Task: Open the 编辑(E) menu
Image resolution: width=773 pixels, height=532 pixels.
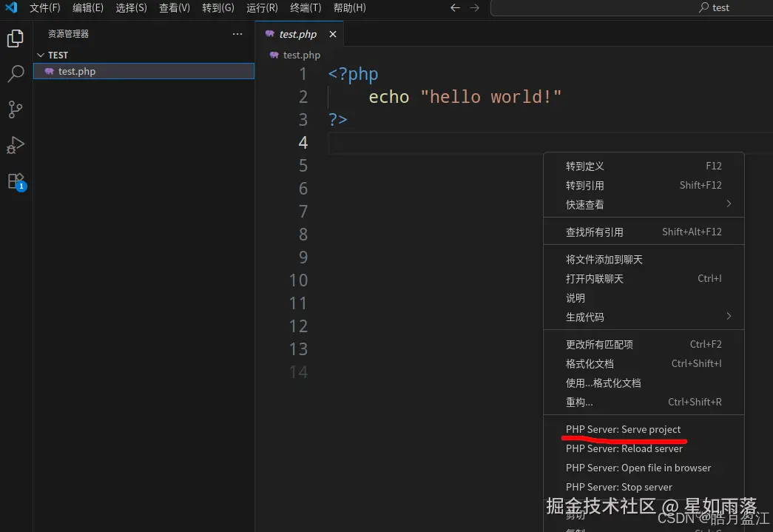Action: pos(88,7)
